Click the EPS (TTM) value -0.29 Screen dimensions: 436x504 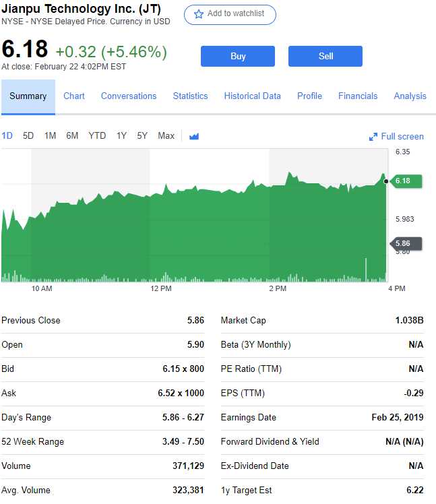414,393
